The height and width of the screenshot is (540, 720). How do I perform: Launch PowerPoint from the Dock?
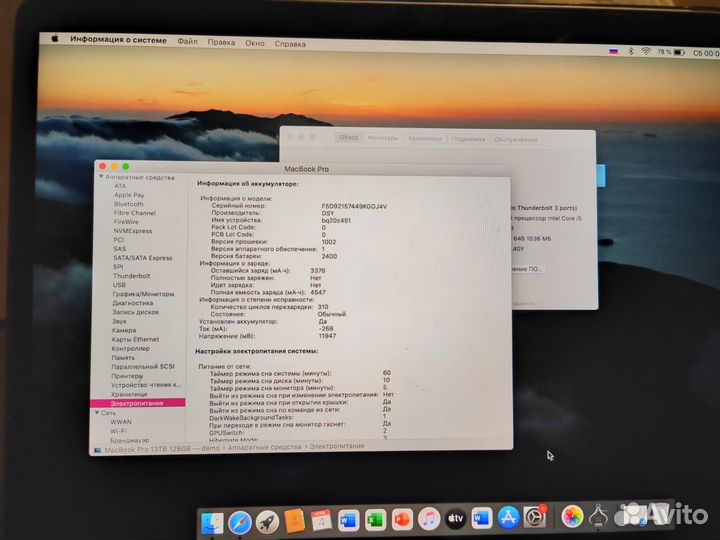[x=402, y=519]
